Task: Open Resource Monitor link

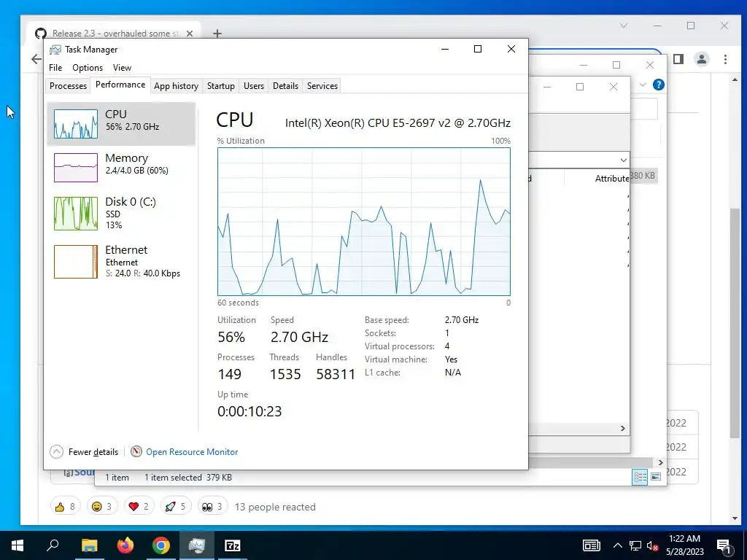Action: pyautogui.click(x=192, y=452)
